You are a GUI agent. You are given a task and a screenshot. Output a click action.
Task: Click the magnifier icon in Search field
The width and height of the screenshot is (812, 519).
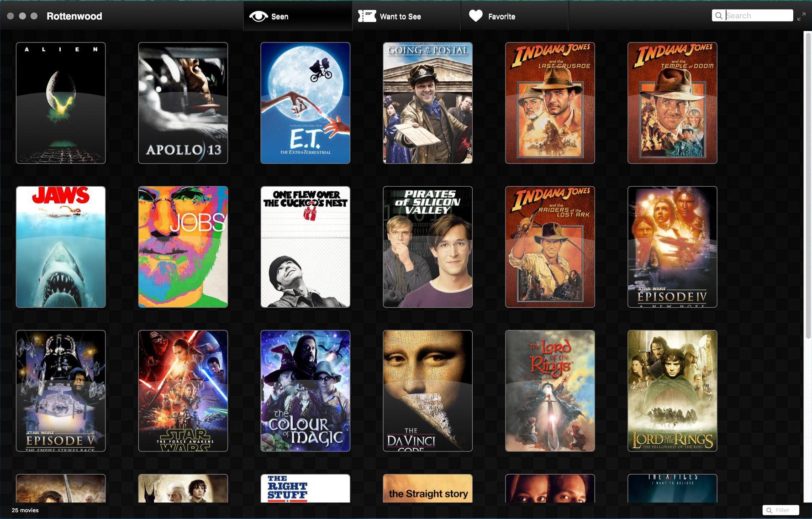718,16
